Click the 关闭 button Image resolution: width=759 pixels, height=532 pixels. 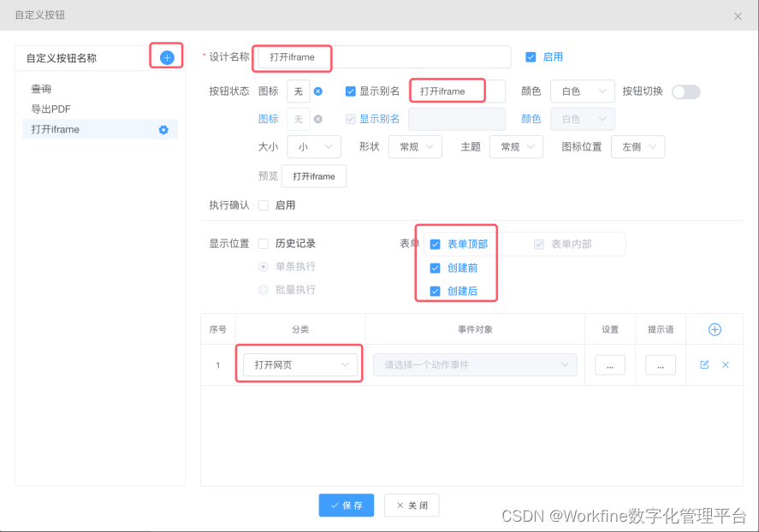412,505
